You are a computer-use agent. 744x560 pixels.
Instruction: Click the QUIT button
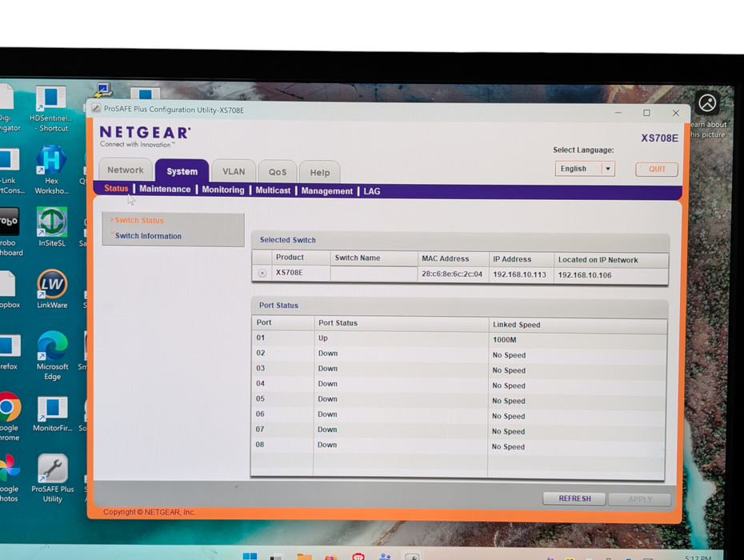pos(657,170)
